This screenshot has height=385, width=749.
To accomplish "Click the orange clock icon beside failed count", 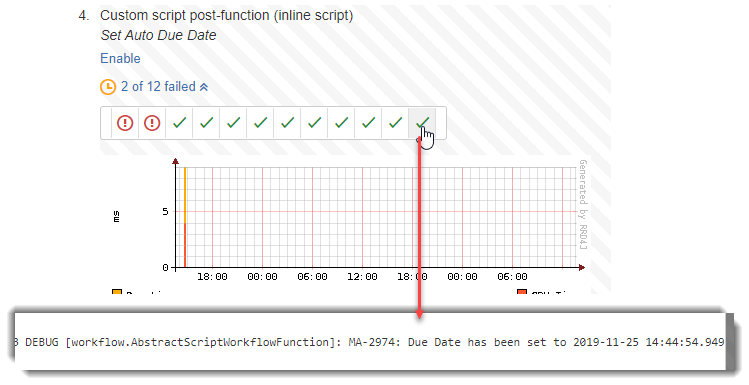I will click(x=108, y=87).
